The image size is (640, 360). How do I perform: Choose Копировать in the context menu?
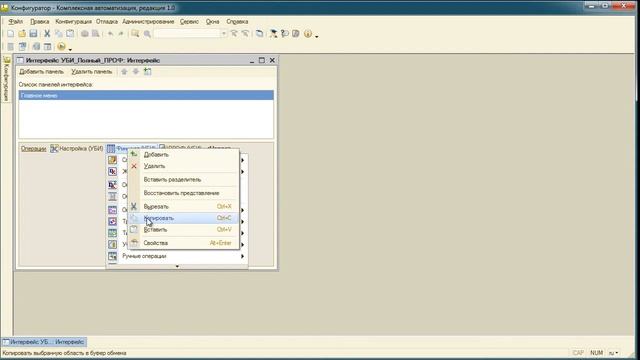183,218
